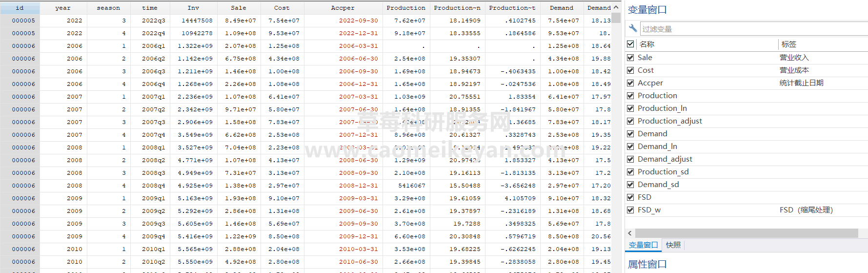Click the data grid scroll-up arrow
The width and height of the screenshot is (868, 273).
(616, 7)
